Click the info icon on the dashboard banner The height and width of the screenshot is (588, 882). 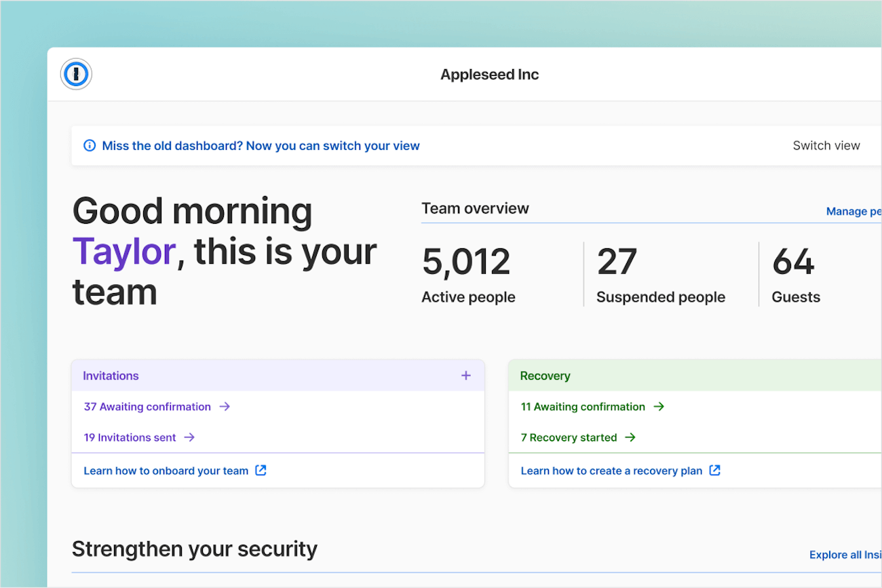point(90,145)
